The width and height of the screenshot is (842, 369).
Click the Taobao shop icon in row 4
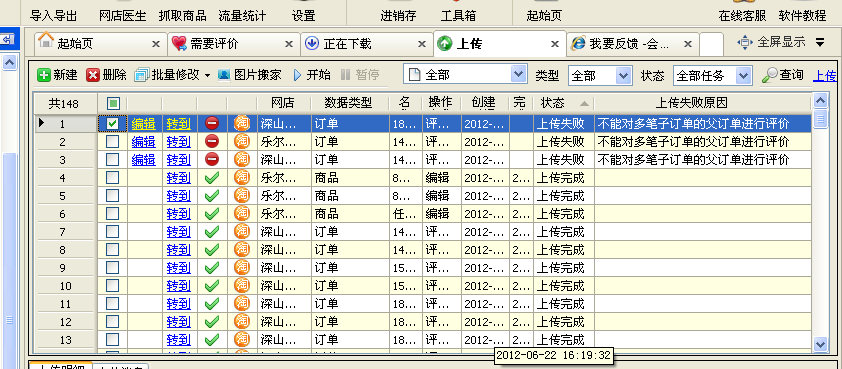[242, 178]
